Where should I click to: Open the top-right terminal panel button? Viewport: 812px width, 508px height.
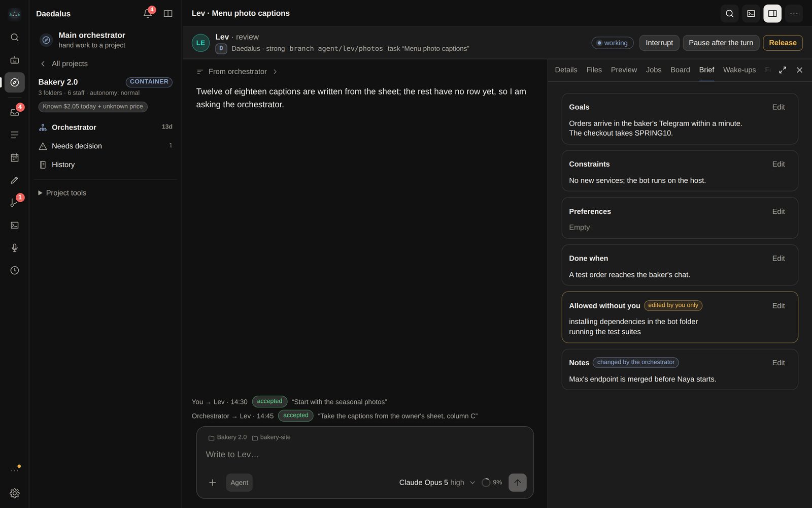pyautogui.click(x=751, y=14)
